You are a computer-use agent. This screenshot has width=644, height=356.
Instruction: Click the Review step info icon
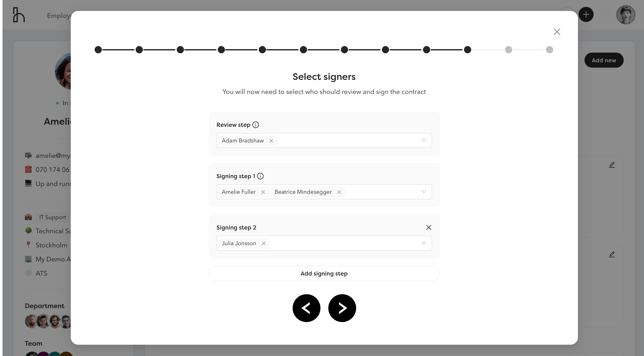(255, 125)
